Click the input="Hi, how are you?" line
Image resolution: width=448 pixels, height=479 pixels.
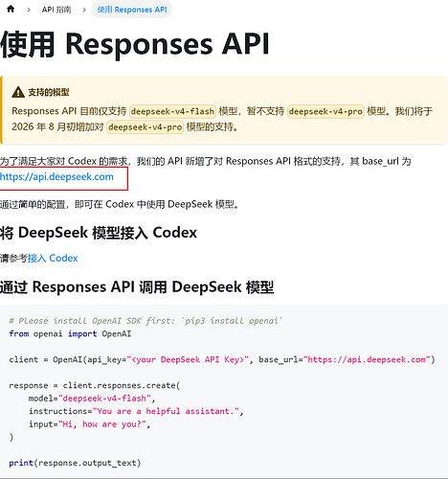click(x=89, y=424)
